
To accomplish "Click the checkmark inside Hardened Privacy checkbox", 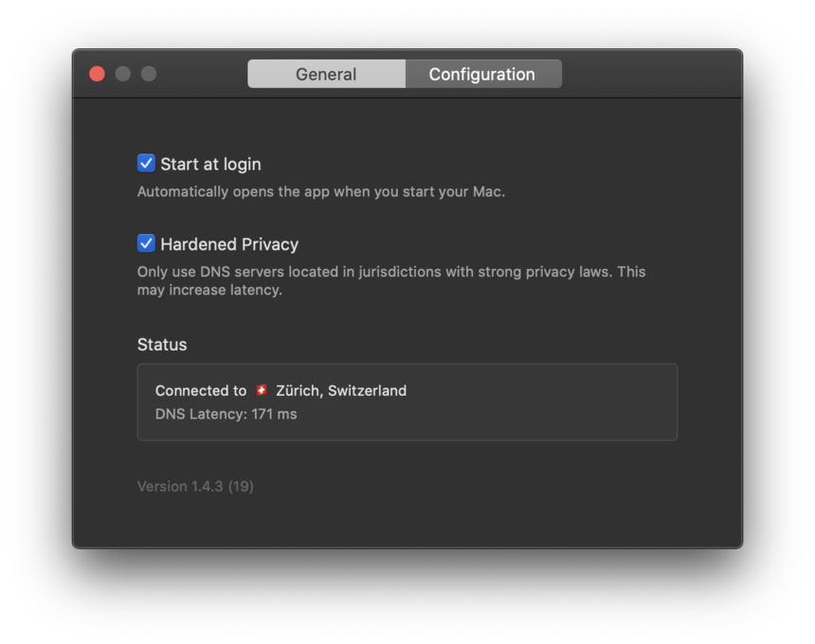I will pyautogui.click(x=146, y=243).
